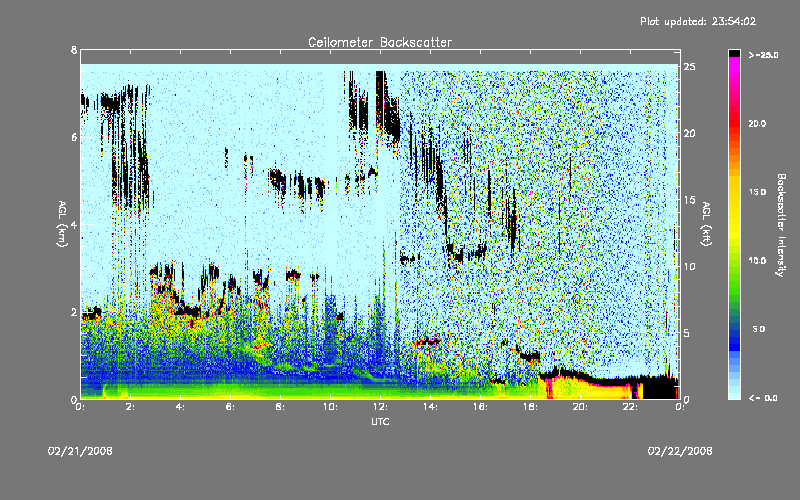Screen dimensions: 800x500
Task: Click the UTC x-axis label
Action: pos(380,421)
